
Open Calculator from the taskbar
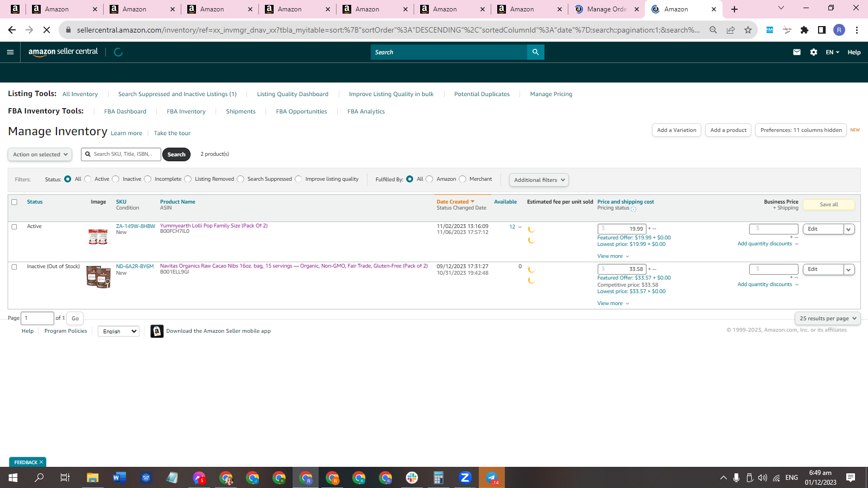tap(439, 478)
